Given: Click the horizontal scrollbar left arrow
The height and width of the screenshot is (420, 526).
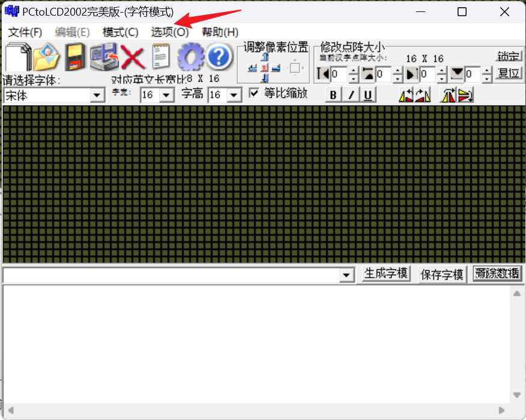Looking at the screenshot, I should 11,410.
